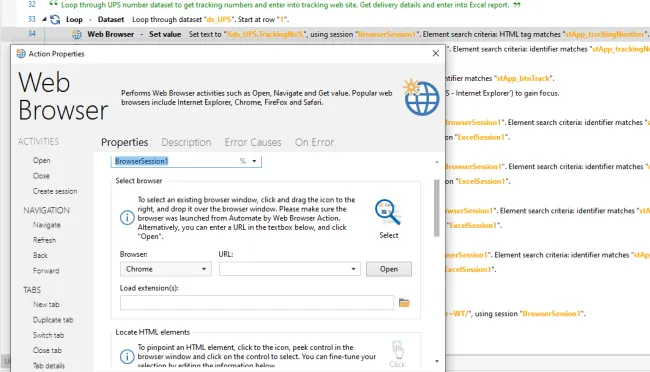The width and height of the screenshot is (650, 372).
Task: Click the Loop step refresh icon
Action: [x=55, y=19]
